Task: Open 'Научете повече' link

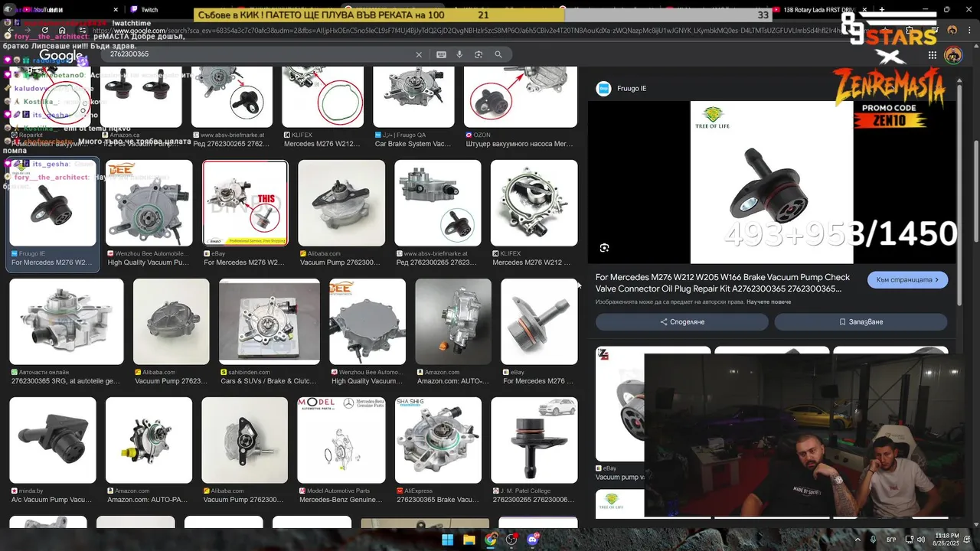Action: click(769, 302)
